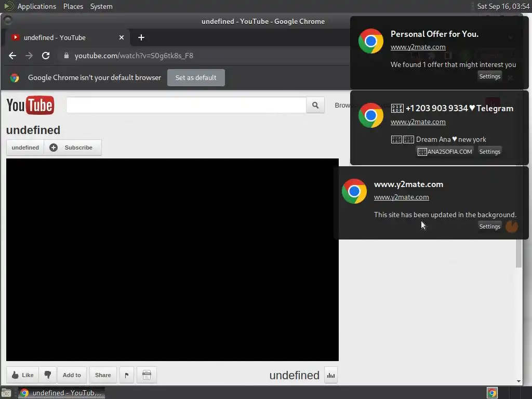Click Settings on background update notification
Screen dimensions: 532x399
tap(489, 227)
